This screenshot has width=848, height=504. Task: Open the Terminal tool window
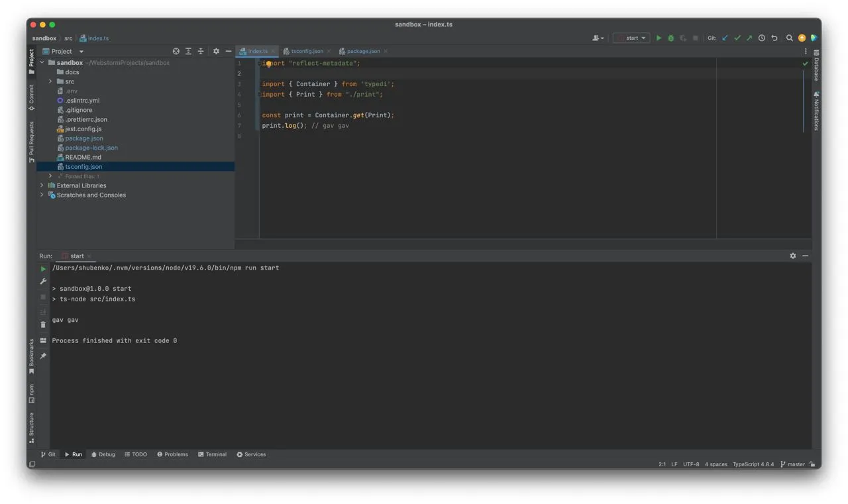point(212,454)
